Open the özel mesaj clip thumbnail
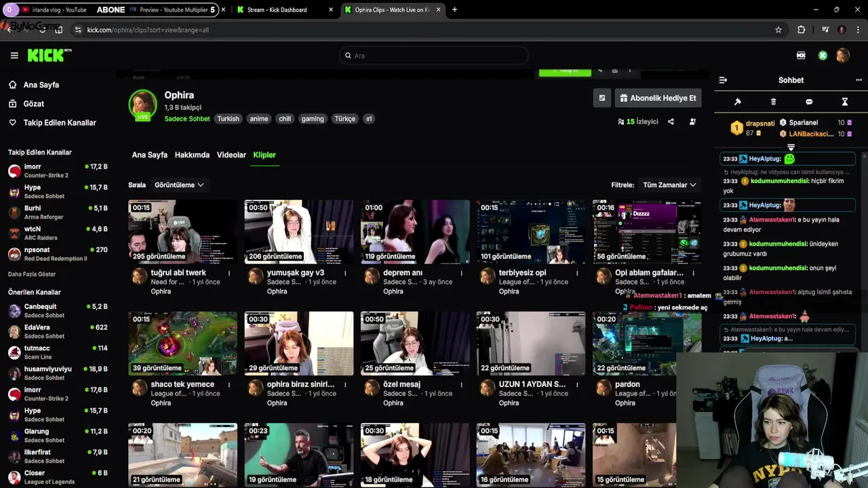This screenshot has width=868, height=488. tap(415, 344)
